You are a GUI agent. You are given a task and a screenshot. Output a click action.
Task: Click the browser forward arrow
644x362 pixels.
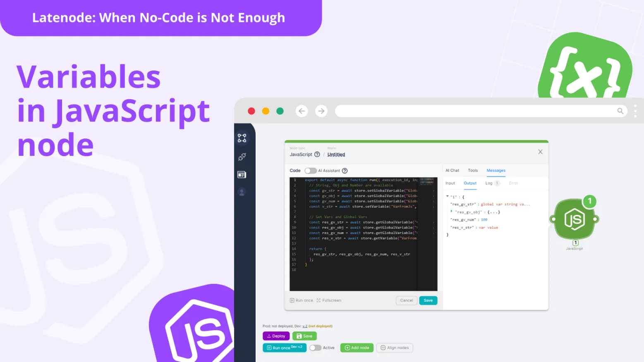click(321, 111)
